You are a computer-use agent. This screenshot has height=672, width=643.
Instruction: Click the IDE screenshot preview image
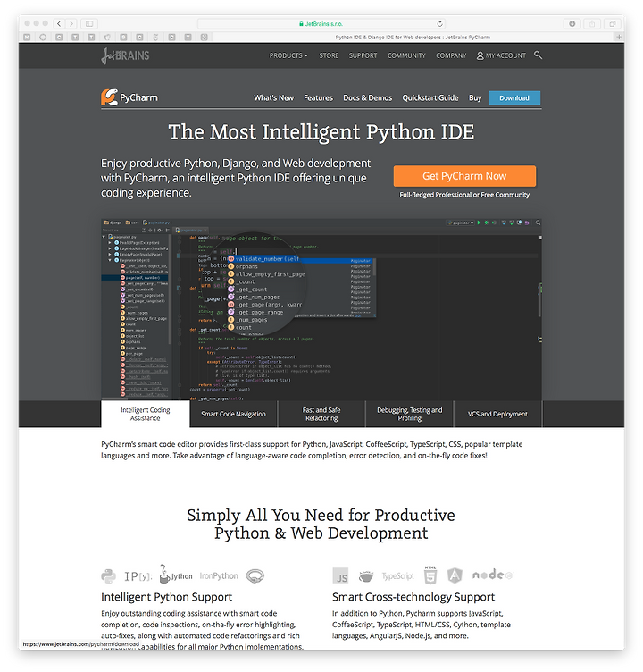click(321, 309)
